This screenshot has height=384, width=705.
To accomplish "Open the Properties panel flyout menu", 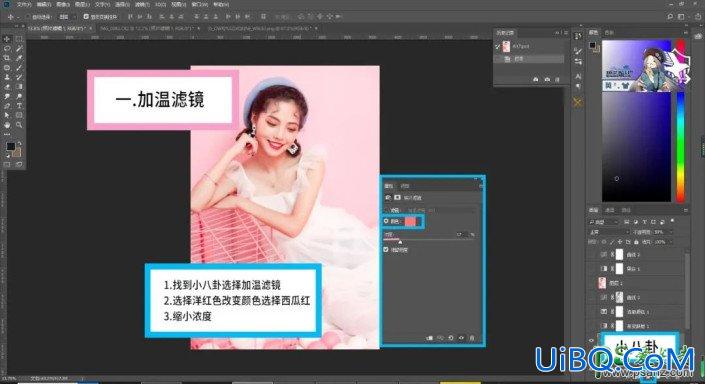I will click(481, 186).
